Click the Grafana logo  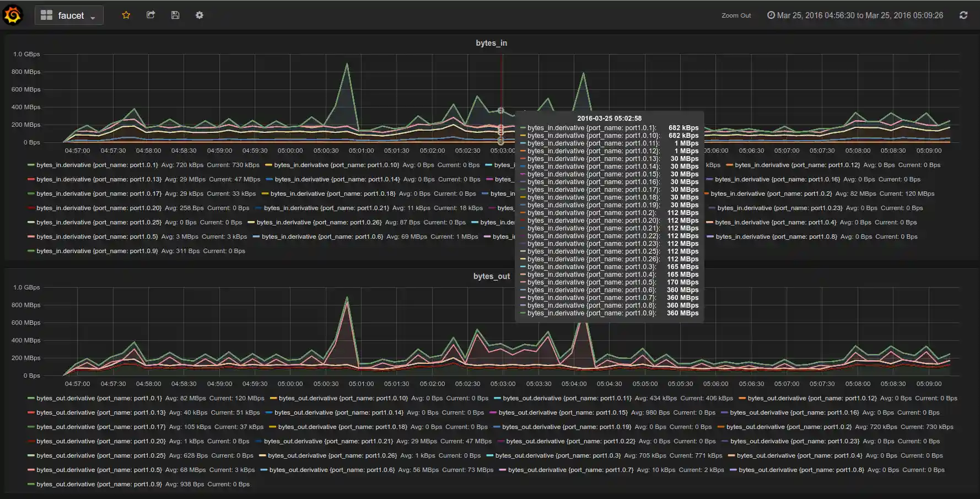click(13, 14)
